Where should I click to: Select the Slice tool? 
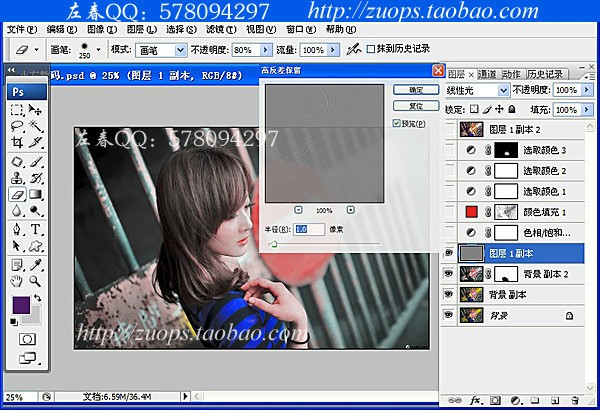click(x=36, y=142)
